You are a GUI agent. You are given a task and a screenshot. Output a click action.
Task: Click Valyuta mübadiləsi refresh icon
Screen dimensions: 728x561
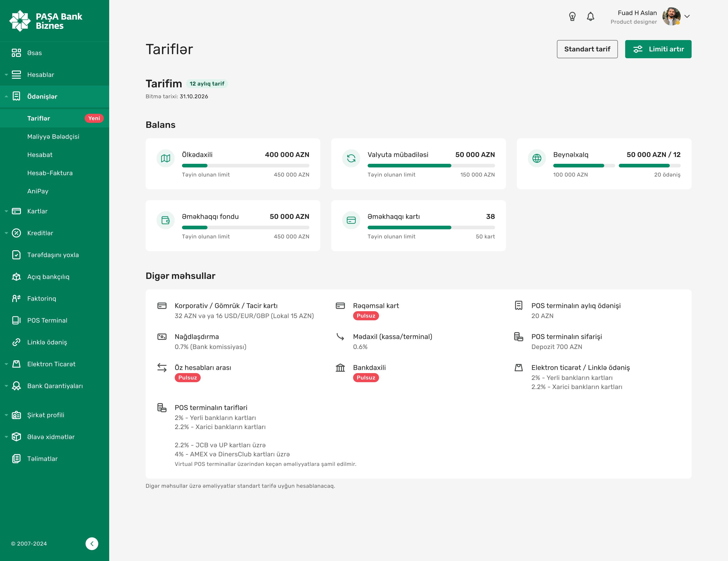(x=351, y=158)
